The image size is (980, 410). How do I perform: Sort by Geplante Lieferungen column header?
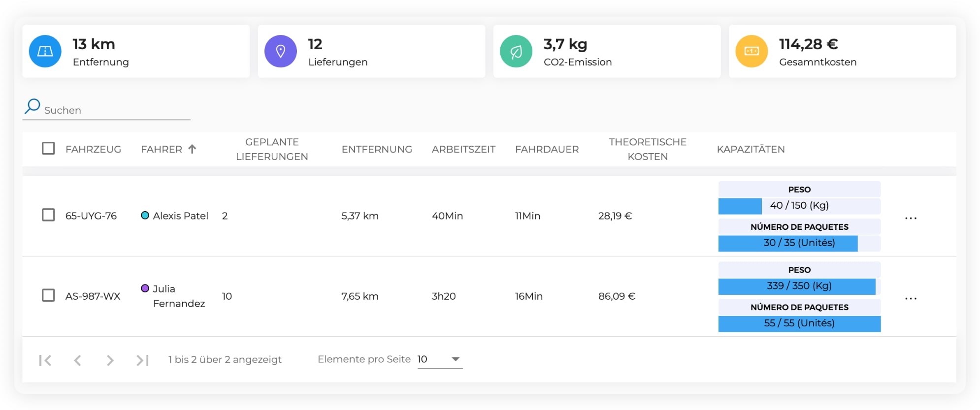(272, 149)
